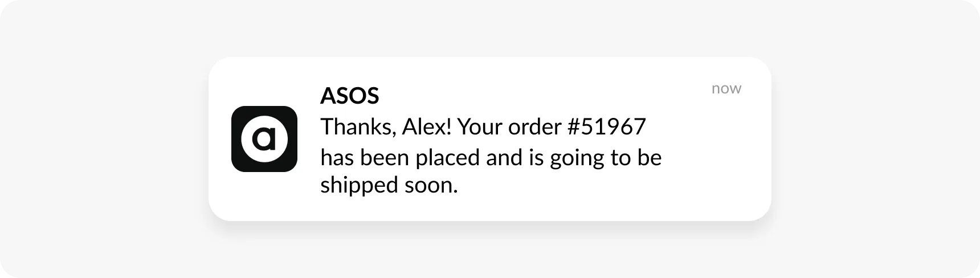Click the word "shipped" on the last line
980x278 pixels.
359,185
